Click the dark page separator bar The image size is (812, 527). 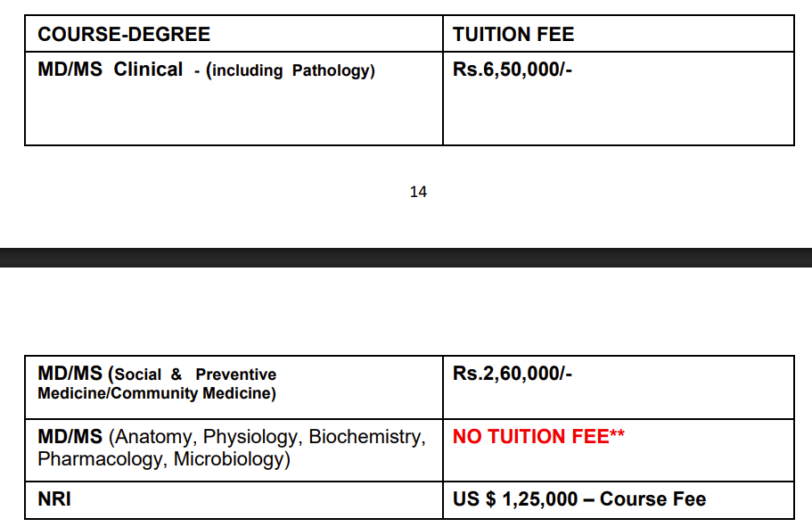406,258
